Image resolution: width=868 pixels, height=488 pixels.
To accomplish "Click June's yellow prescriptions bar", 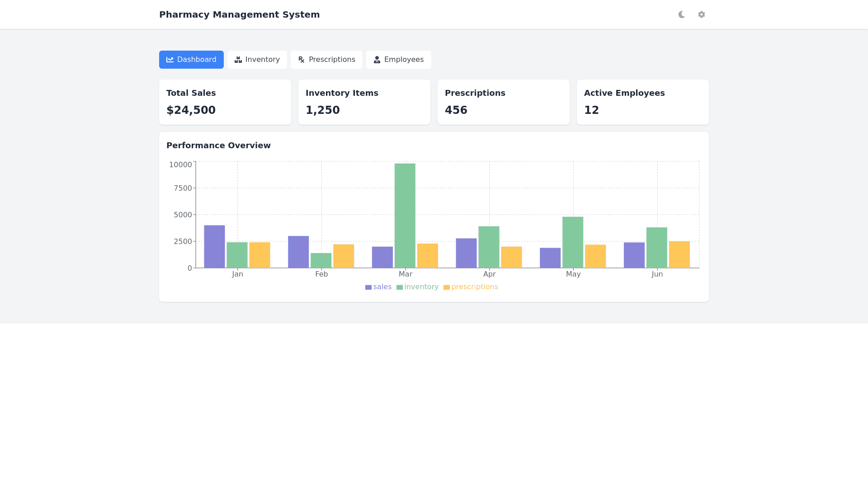I will click(x=679, y=254).
